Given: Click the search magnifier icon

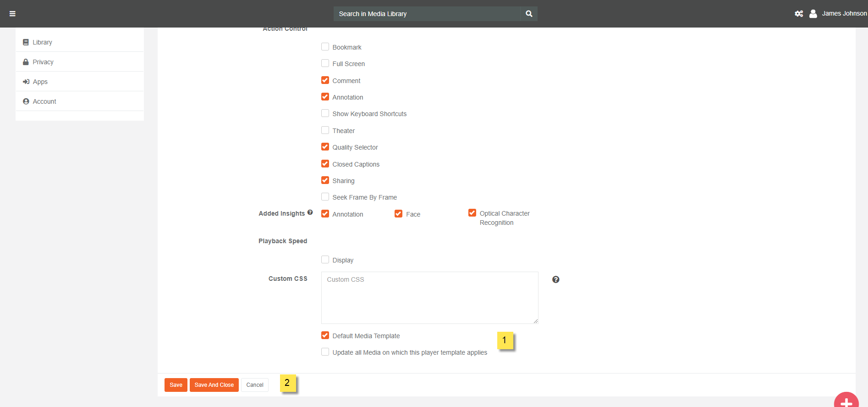Looking at the screenshot, I should [529, 14].
